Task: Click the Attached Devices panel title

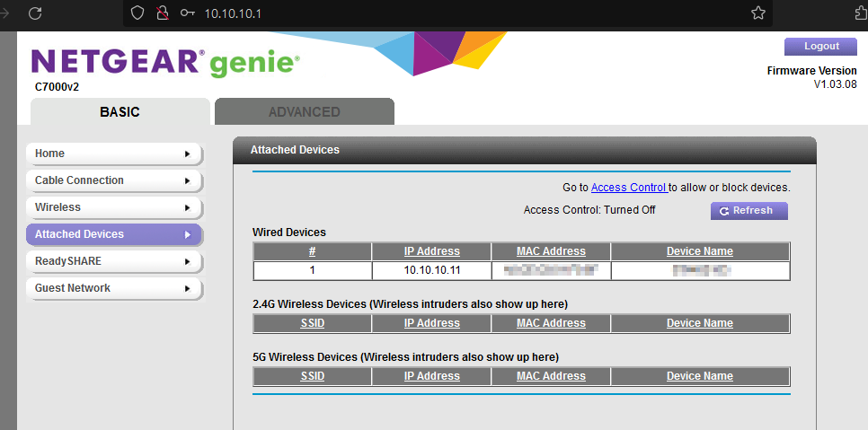Action: click(x=295, y=150)
